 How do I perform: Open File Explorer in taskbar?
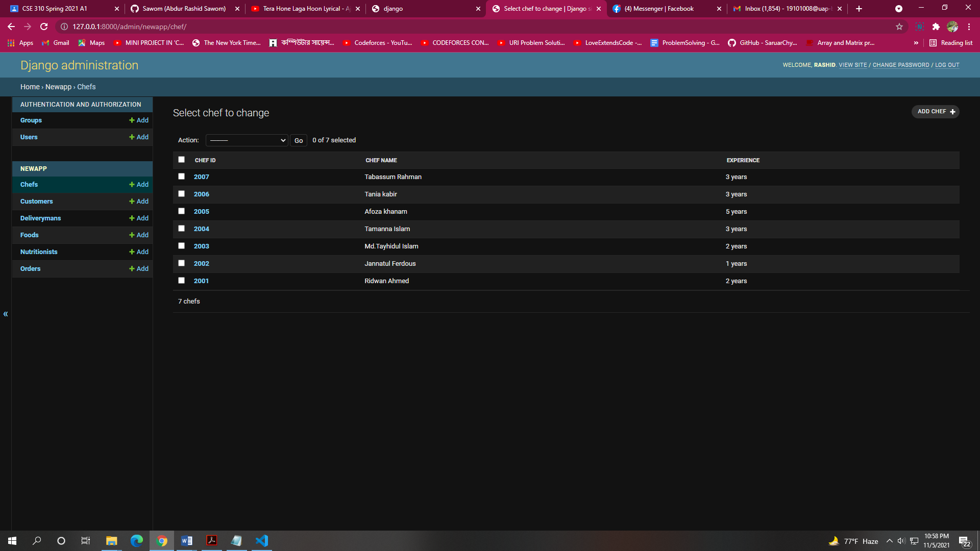tap(111, 541)
